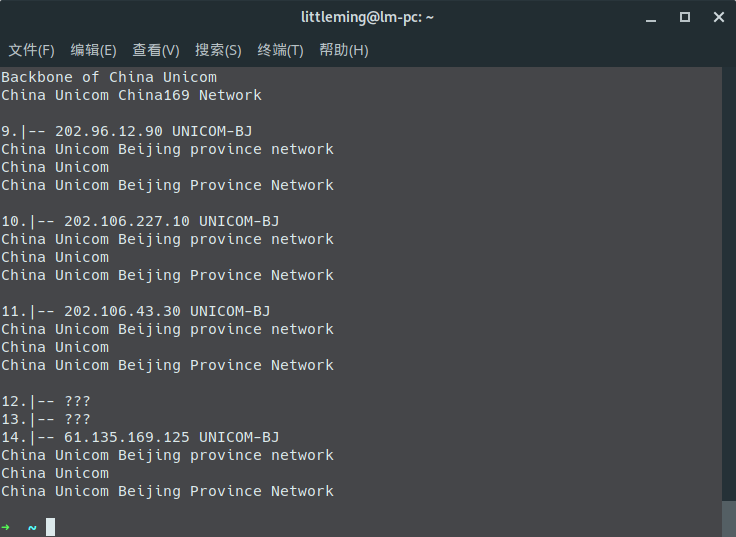This screenshot has height=537, width=736.
Task: Click the Backbone of China Unicom line
Action: click(109, 77)
